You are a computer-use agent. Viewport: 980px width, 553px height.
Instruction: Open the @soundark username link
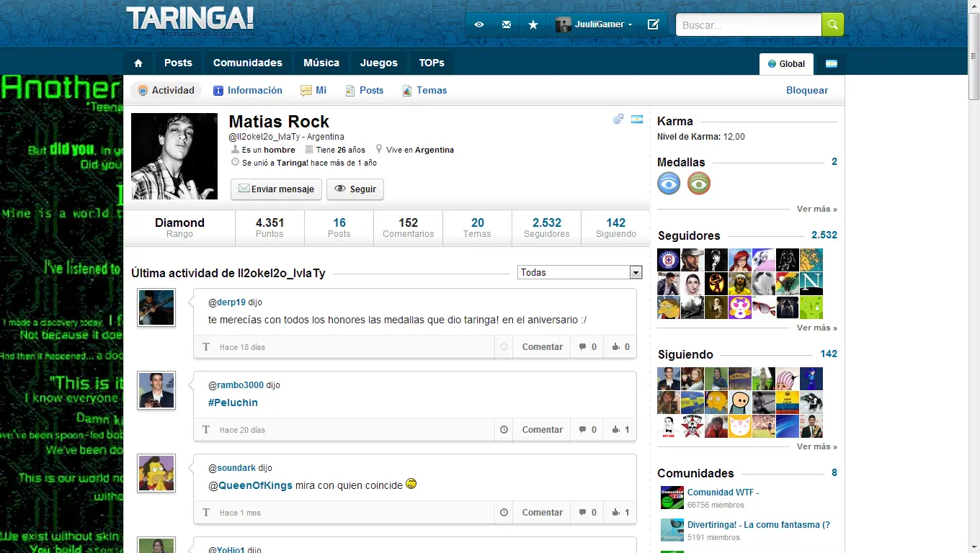click(x=232, y=468)
